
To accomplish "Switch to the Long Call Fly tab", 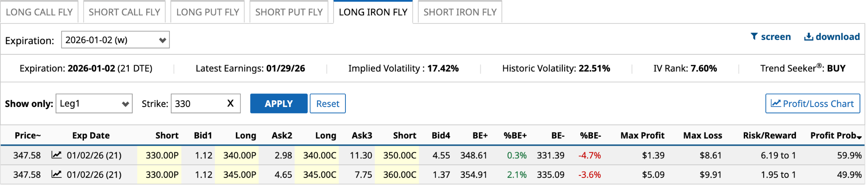I will [x=39, y=12].
